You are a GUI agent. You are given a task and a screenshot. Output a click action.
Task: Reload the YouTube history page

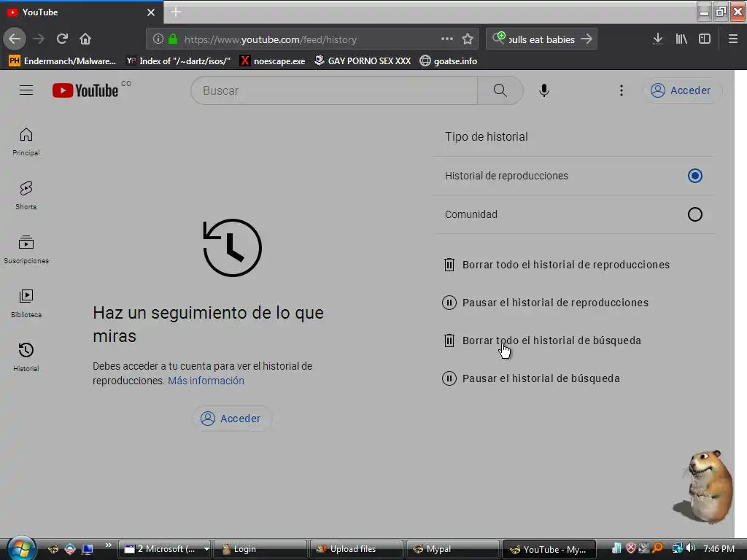point(62,39)
